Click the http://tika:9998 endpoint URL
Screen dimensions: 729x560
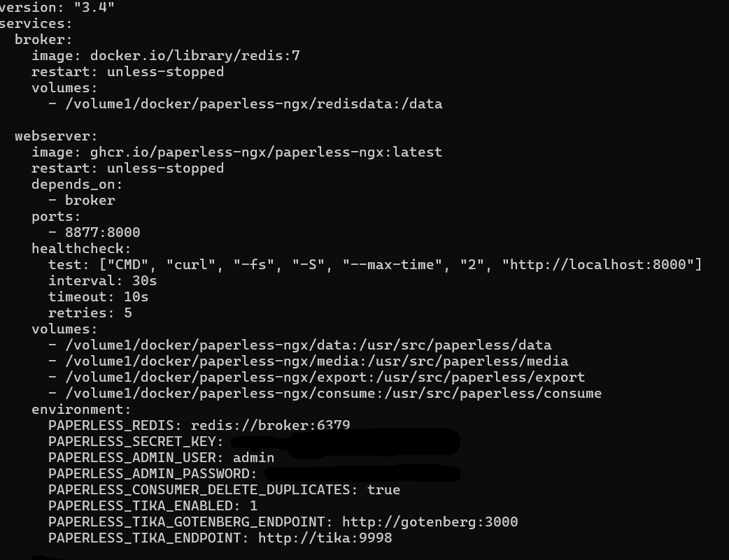pos(325,538)
